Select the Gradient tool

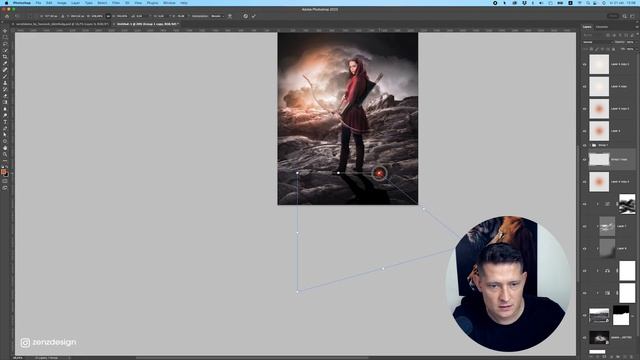pyautogui.click(x=5, y=102)
